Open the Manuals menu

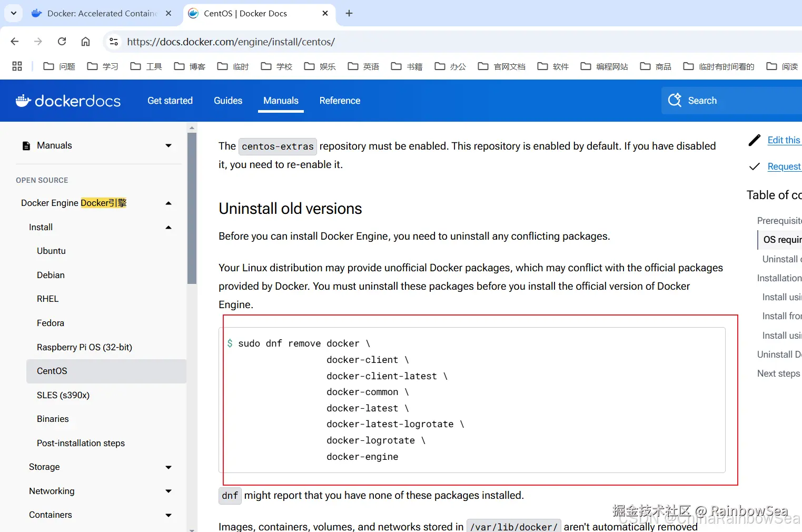coord(281,101)
